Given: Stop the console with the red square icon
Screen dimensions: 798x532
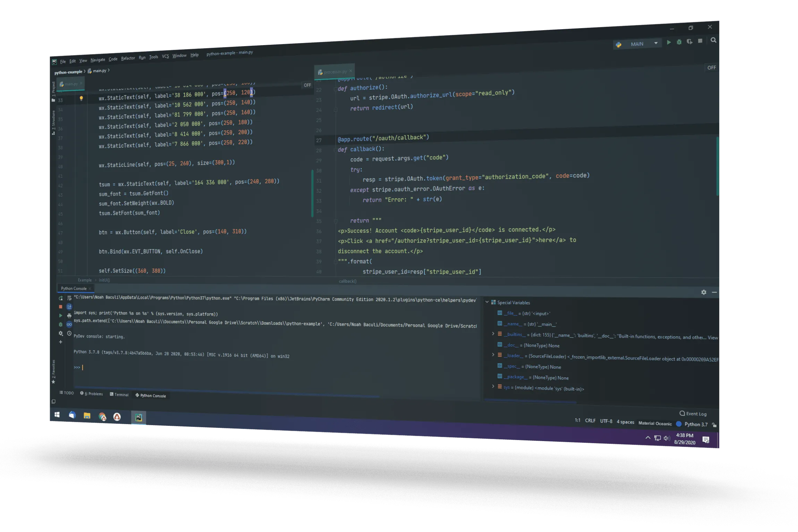Looking at the screenshot, I should 60,306.
